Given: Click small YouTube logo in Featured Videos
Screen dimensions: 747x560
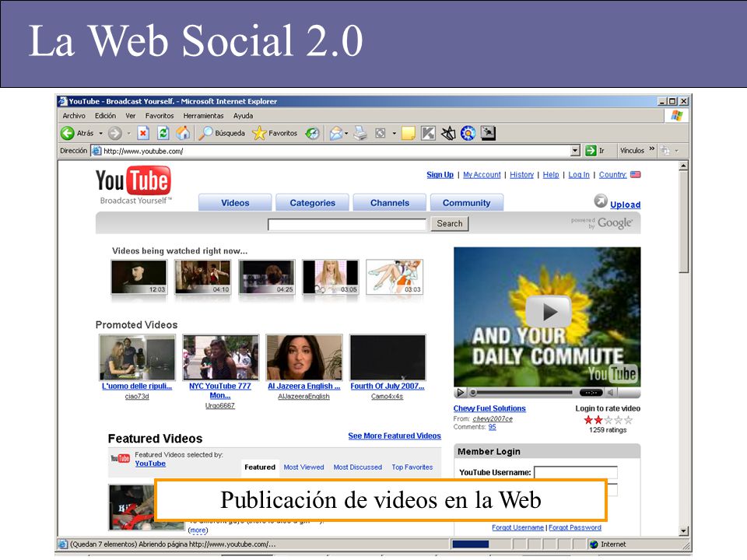Looking at the screenshot, I should point(120,459).
